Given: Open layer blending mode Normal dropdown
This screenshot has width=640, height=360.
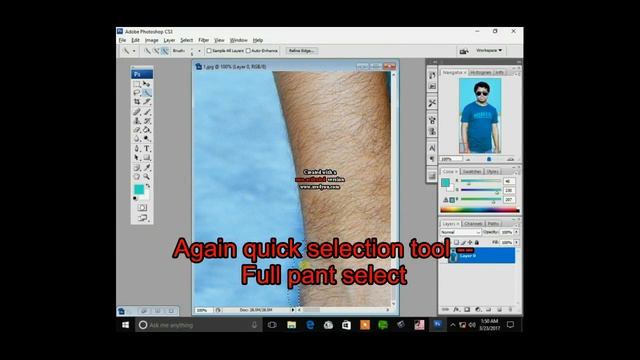Looking at the screenshot, I should click(x=460, y=232).
